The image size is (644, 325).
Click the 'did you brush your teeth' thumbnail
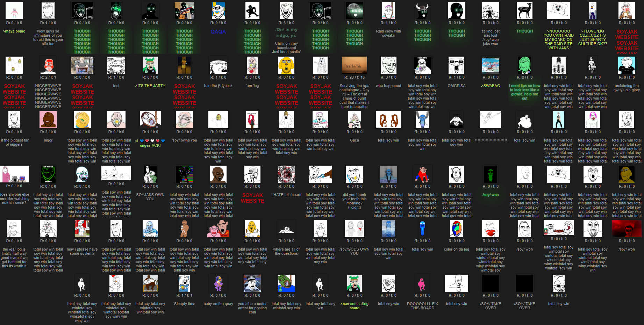coord(354,174)
